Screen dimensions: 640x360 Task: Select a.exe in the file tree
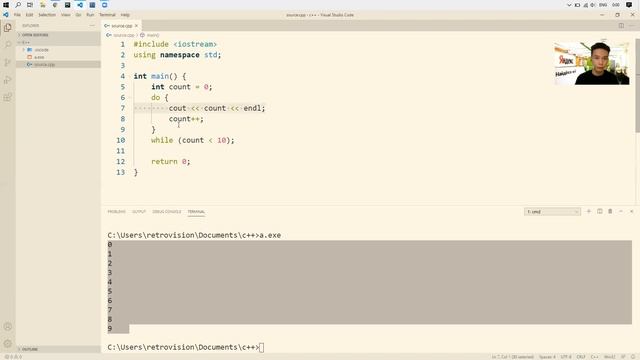click(58, 57)
